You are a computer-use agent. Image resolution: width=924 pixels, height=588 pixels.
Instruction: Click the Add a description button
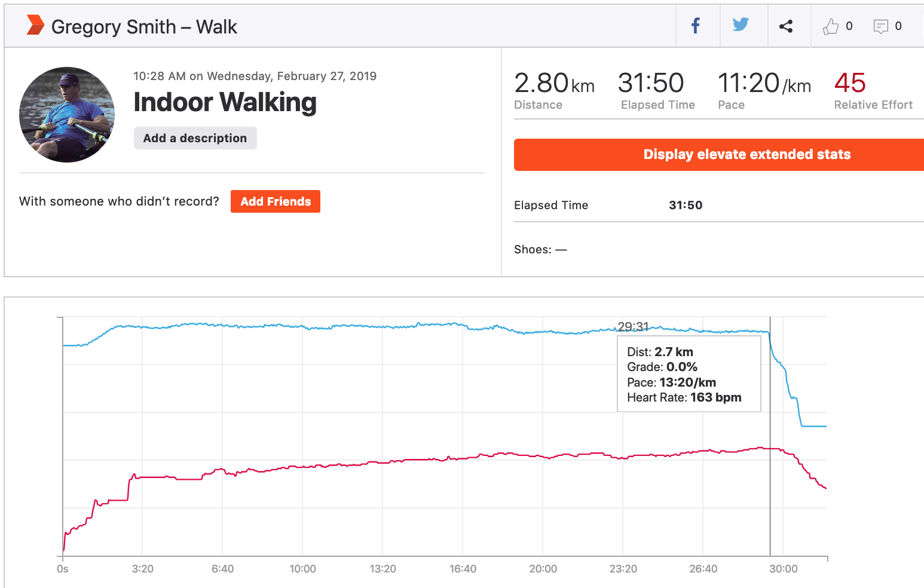(195, 138)
